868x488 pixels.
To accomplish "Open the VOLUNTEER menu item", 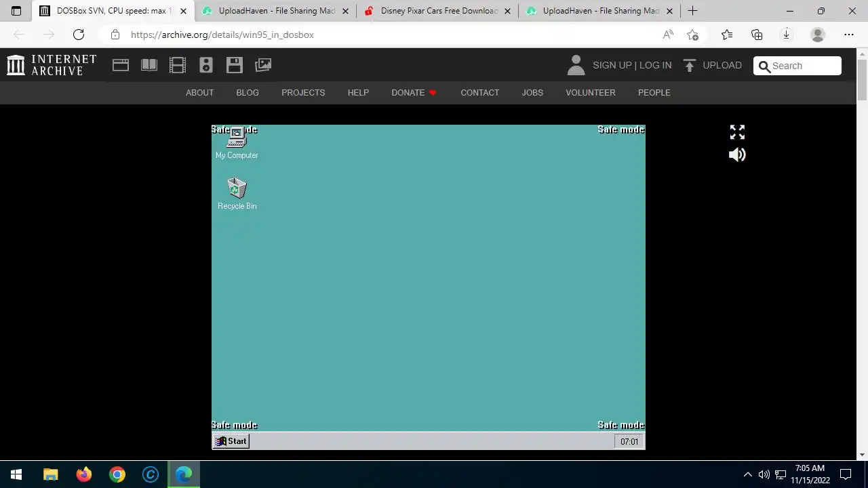I will [x=591, y=92].
